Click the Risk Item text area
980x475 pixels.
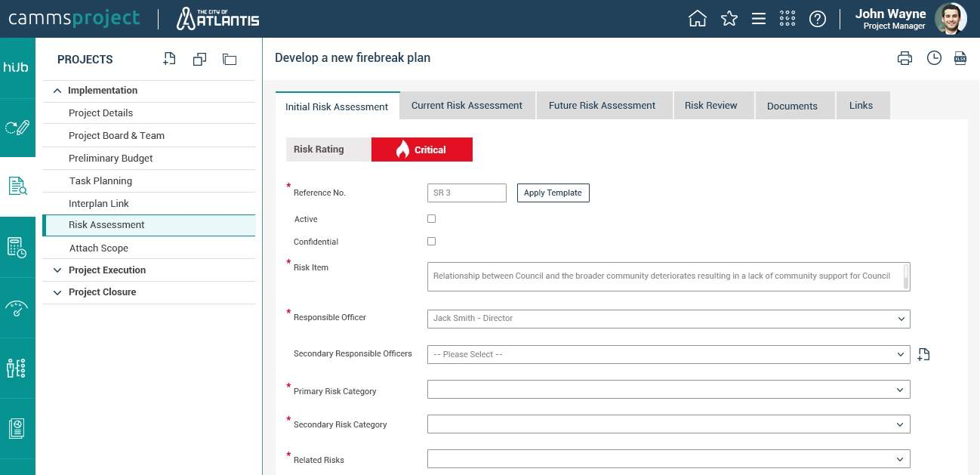pyautogui.click(x=668, y=276)
